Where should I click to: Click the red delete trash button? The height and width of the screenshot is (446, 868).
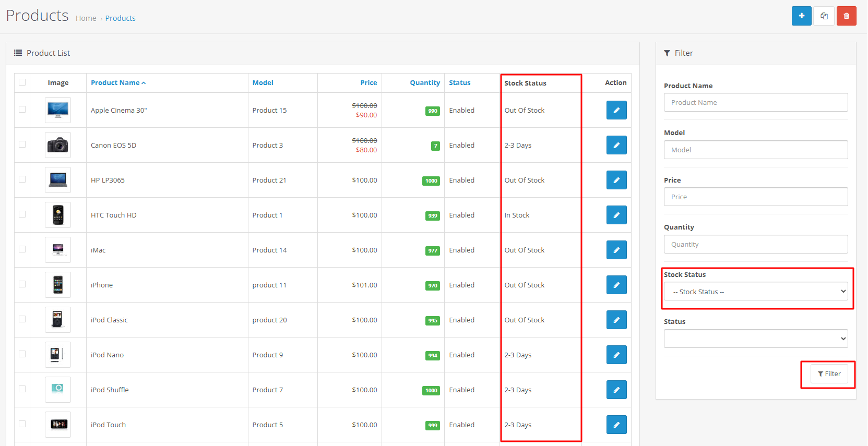846,16
